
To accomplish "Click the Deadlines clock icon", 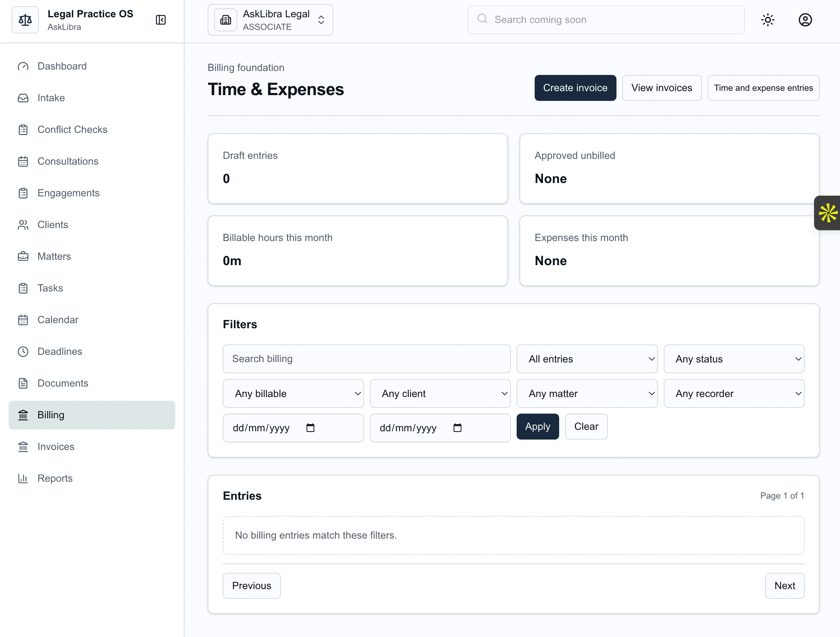I will (x=23, y=352).
